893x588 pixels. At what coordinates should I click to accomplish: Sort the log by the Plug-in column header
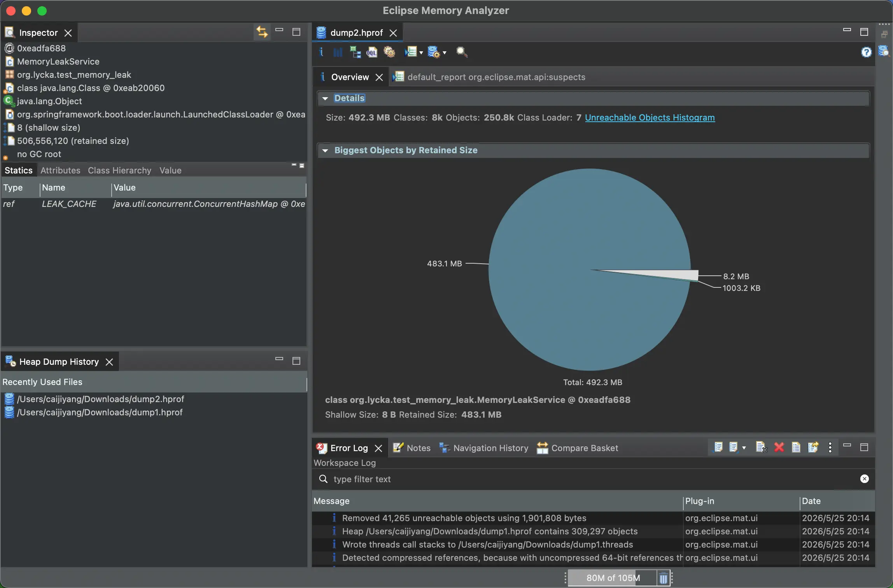[741, 501]
